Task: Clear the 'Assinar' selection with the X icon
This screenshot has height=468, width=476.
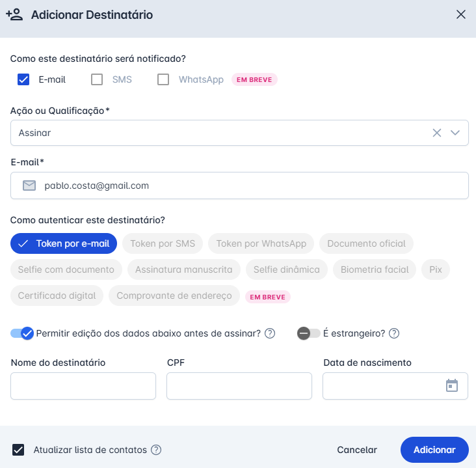Action: (437, 133)
